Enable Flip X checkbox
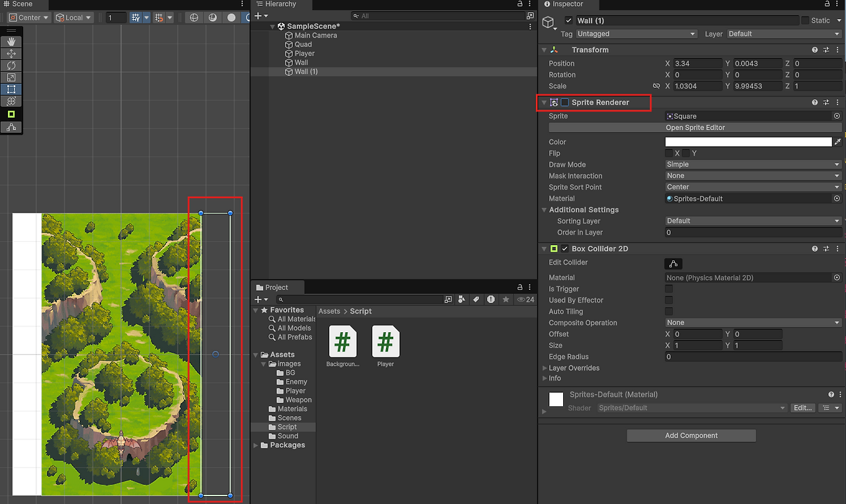846x504 pixels. click(669, 153)
